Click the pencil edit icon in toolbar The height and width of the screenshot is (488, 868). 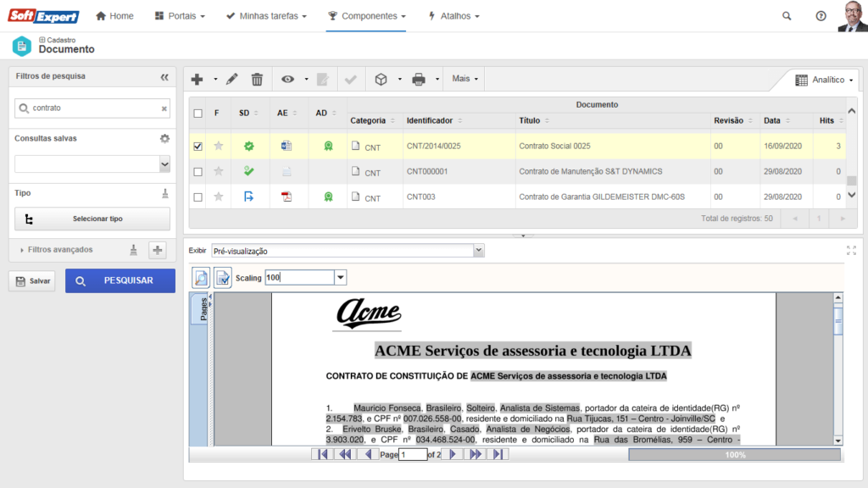point(232,80)
